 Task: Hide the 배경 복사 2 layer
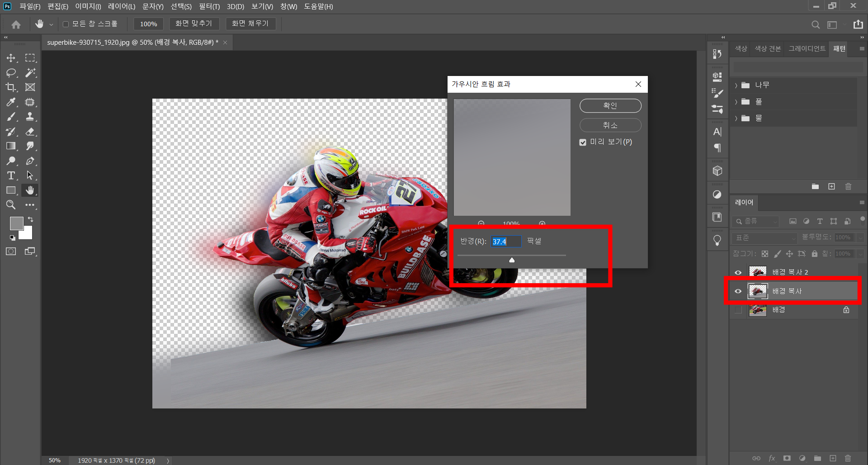738,272
